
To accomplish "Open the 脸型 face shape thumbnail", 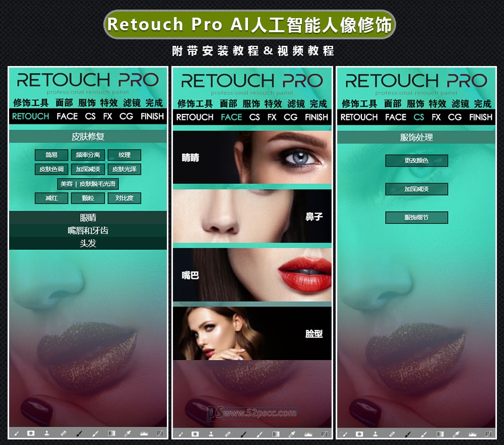I will pos(252,334).
